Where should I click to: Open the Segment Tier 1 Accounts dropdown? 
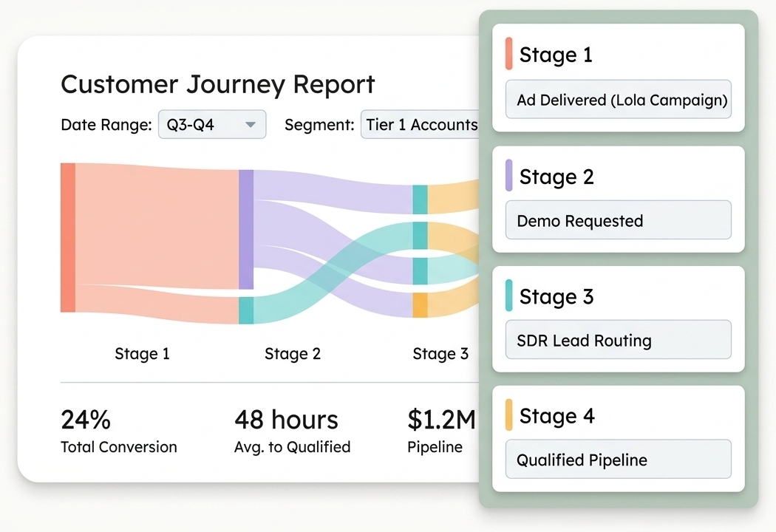pos(421,124)
